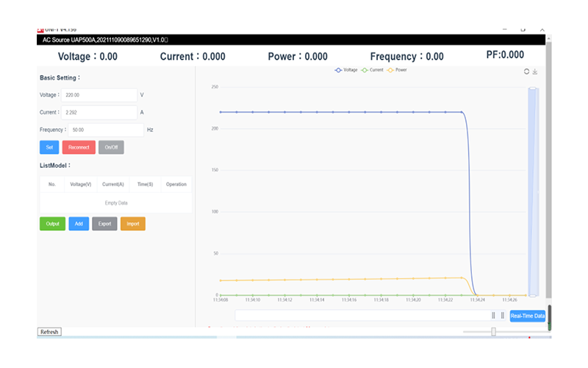Click the chart refresh icon
Viewport: 588px width, 368px height.
pyautogui.click(x=526, y=71)
